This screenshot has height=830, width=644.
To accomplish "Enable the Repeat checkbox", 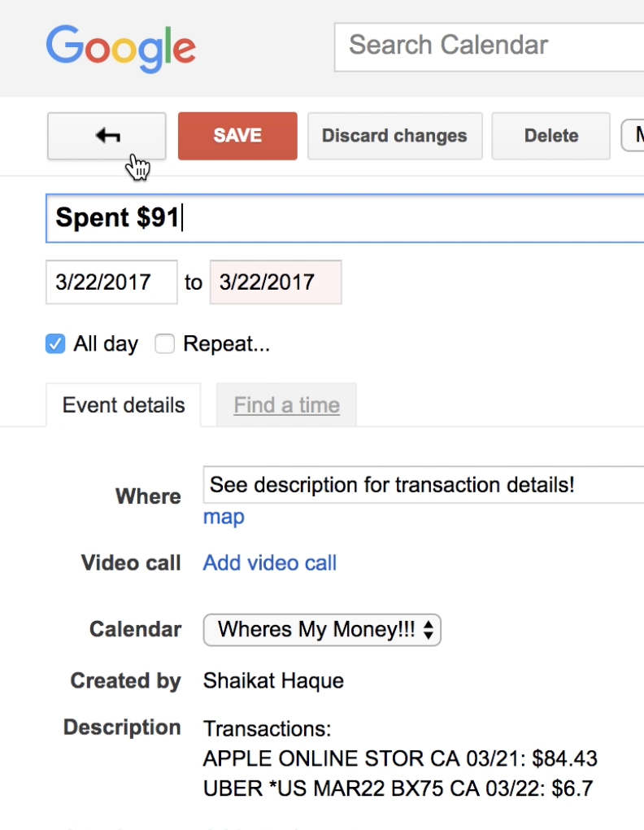I will click(165, 344).
